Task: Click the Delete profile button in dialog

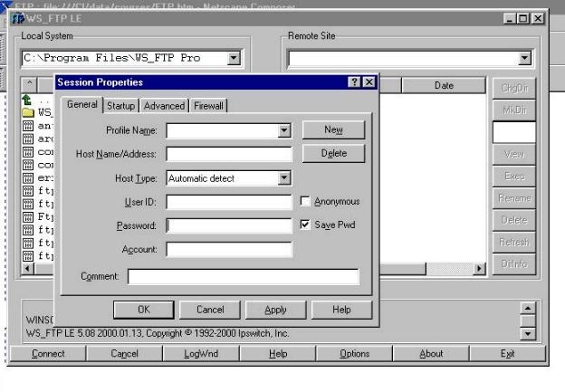Action: (x=334, y=154)
